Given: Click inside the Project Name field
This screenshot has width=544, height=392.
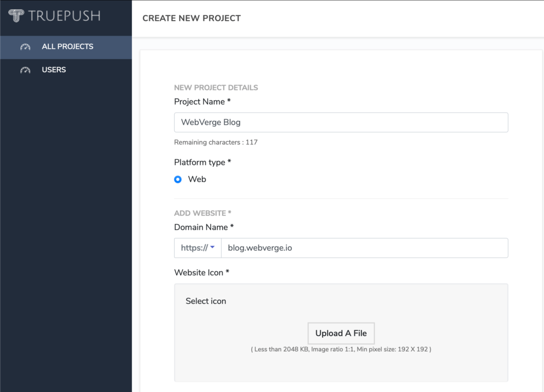Looking at the screenshot, I should coord(341,122).
